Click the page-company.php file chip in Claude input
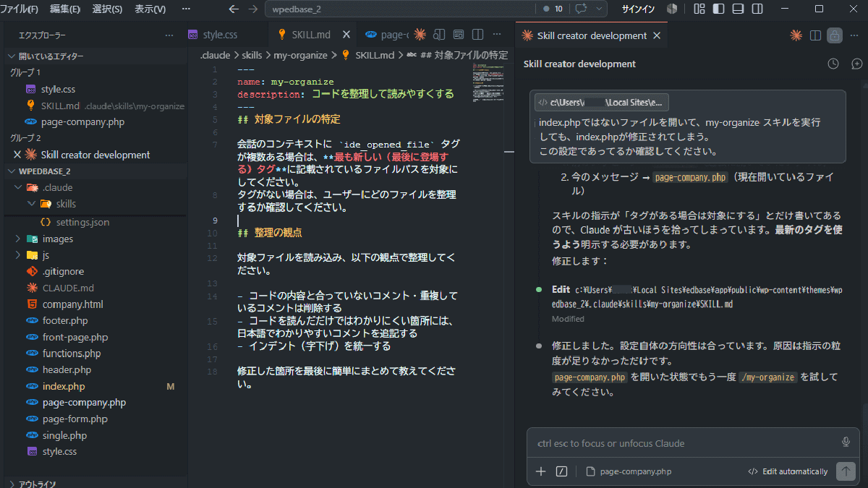 (629, 471)
